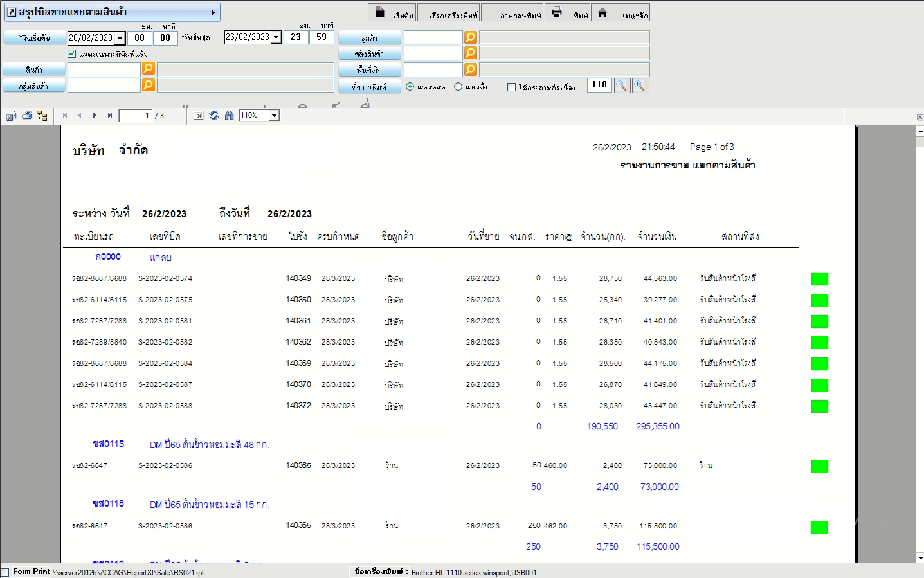The width and height of the screenshot is (924, 578).
Task: Click the เลือกเครื่องพิมพ์ printer select button
Action: tap(449, 13)
